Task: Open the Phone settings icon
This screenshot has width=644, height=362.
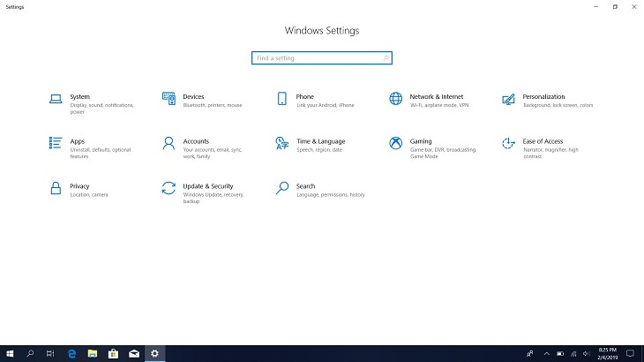Action: (282, 99)
